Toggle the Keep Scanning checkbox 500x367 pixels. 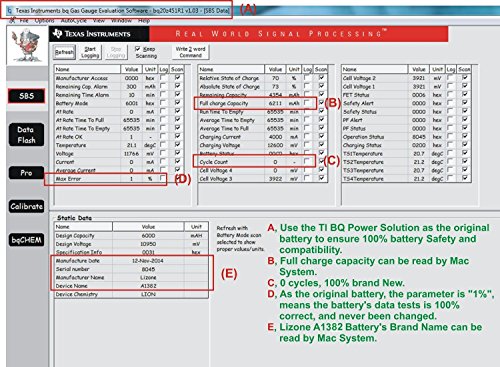(x=137, y=49)
